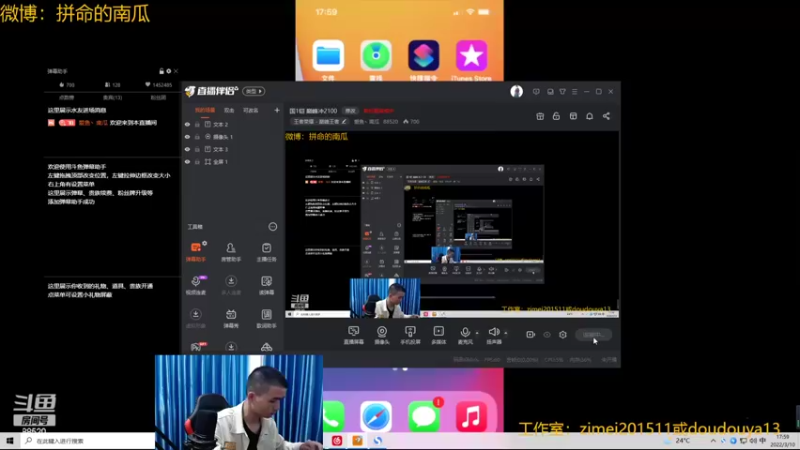Lock the 文本 3 layer
The image size is (800, 450).
point(197,149)
